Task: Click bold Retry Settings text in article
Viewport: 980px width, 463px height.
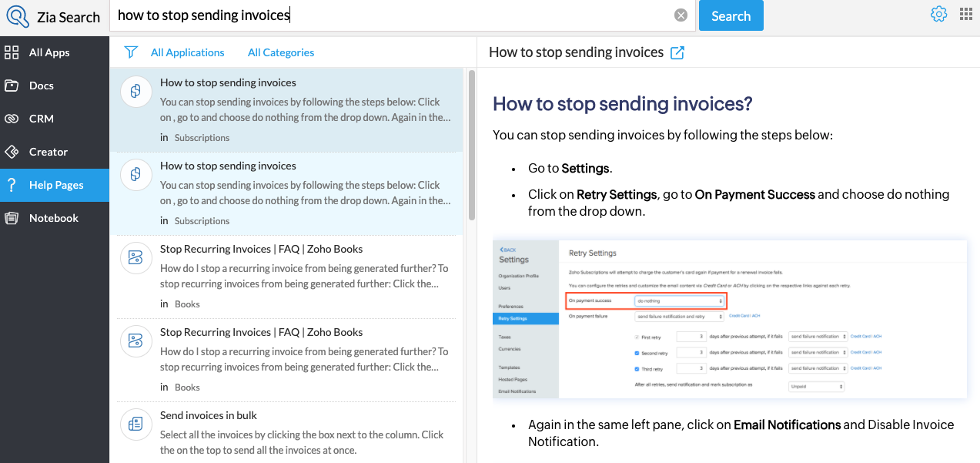Action: 617,194
